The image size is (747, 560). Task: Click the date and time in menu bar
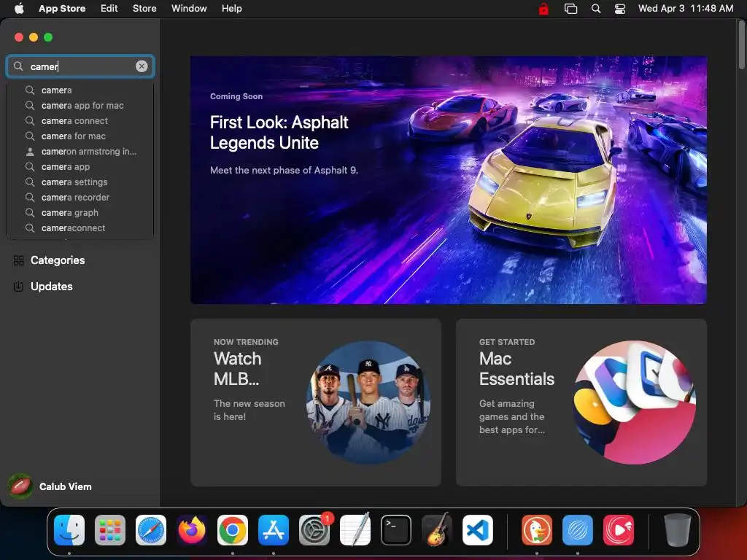tap(686, 9)
